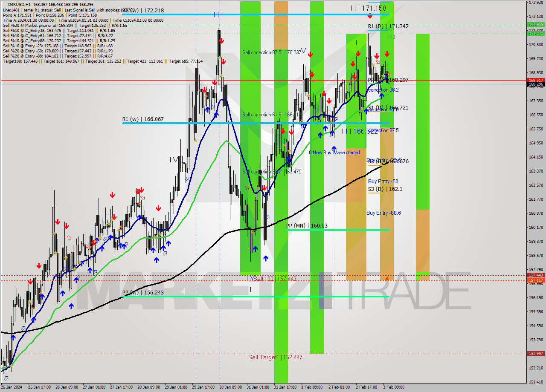Select the 'R1 (w) | 166.067' pivot label
Image resolution: width=546 pixels, height=392 pixels.
pyautogui.click(x=143, y=119)
